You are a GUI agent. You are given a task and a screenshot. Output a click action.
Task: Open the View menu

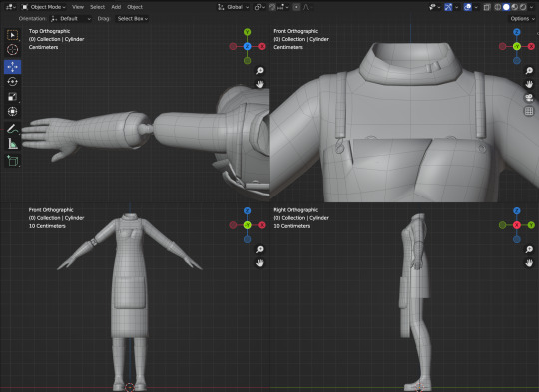pyautogui.click(x=78, y=7)
